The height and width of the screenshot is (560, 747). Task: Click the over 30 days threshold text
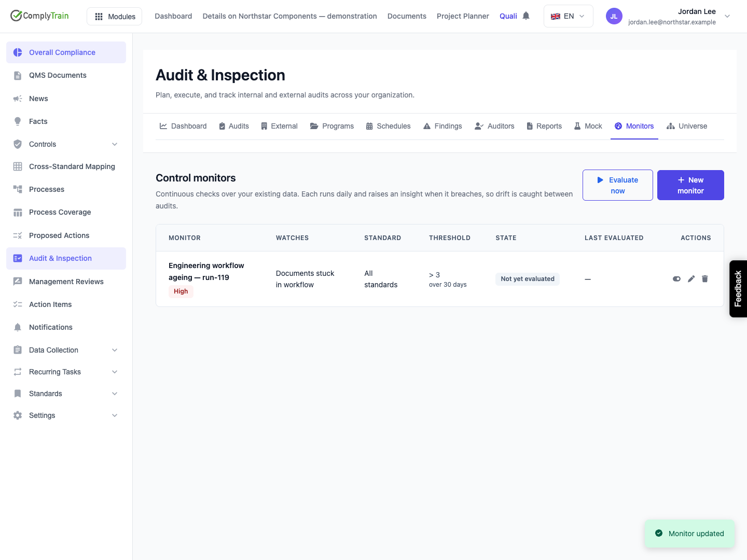pyautogui.click(x=448, y=285)
